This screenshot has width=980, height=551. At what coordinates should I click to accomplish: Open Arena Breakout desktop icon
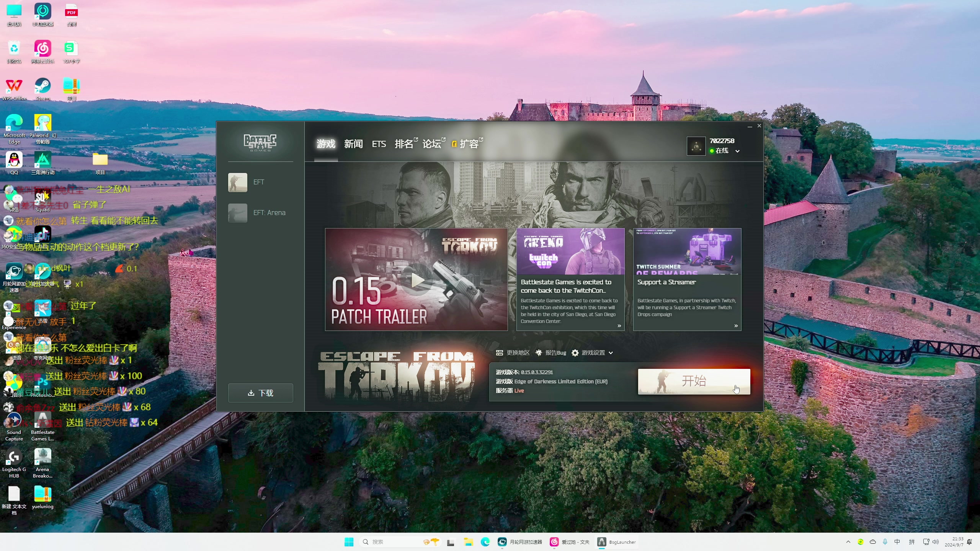(x=43, y=464)
